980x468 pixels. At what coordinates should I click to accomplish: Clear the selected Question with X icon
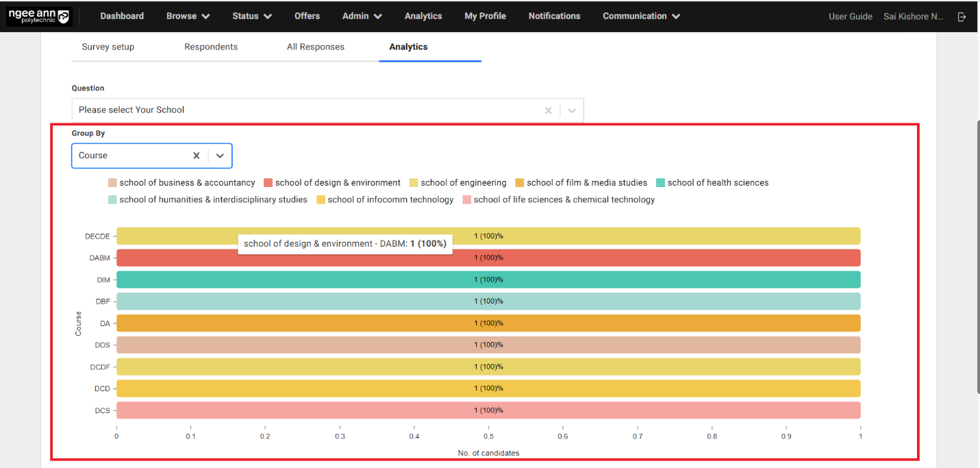click(548, 110)
